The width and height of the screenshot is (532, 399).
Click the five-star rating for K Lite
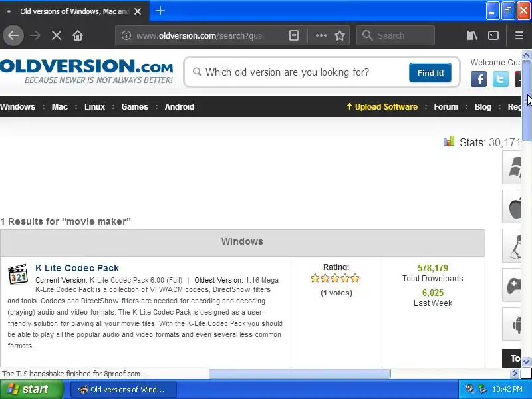point(335,279)
